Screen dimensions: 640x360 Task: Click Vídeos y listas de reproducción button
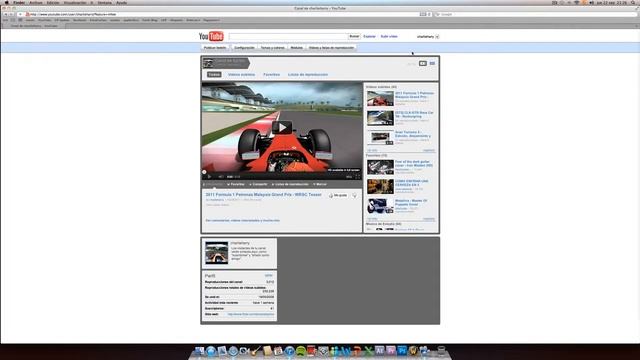tap(331, 48)
